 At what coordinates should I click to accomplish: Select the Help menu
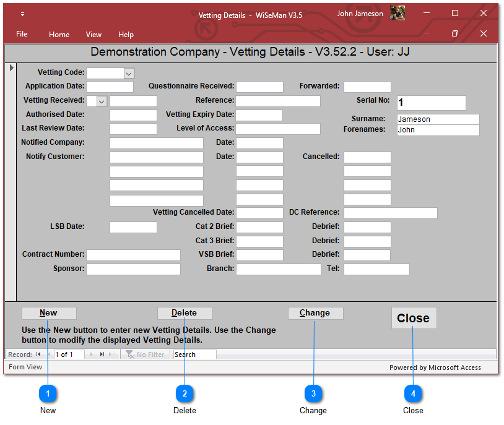click(126, 35)
